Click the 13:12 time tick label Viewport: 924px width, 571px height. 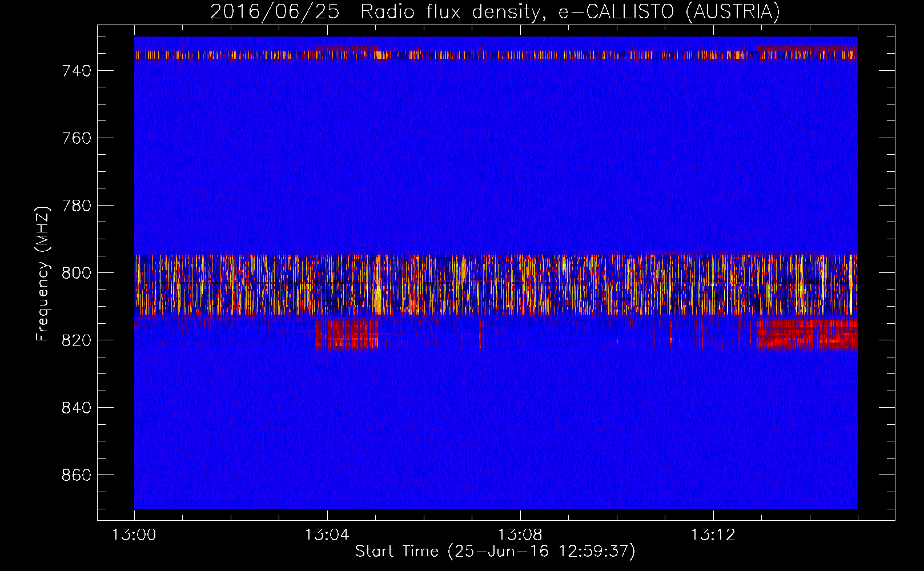point(713,535)
